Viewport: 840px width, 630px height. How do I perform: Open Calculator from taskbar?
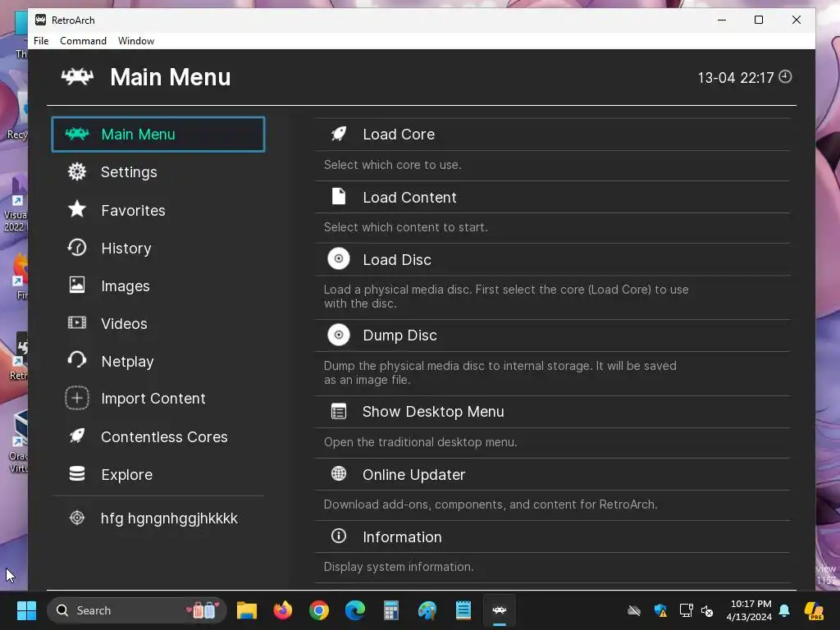391,610
